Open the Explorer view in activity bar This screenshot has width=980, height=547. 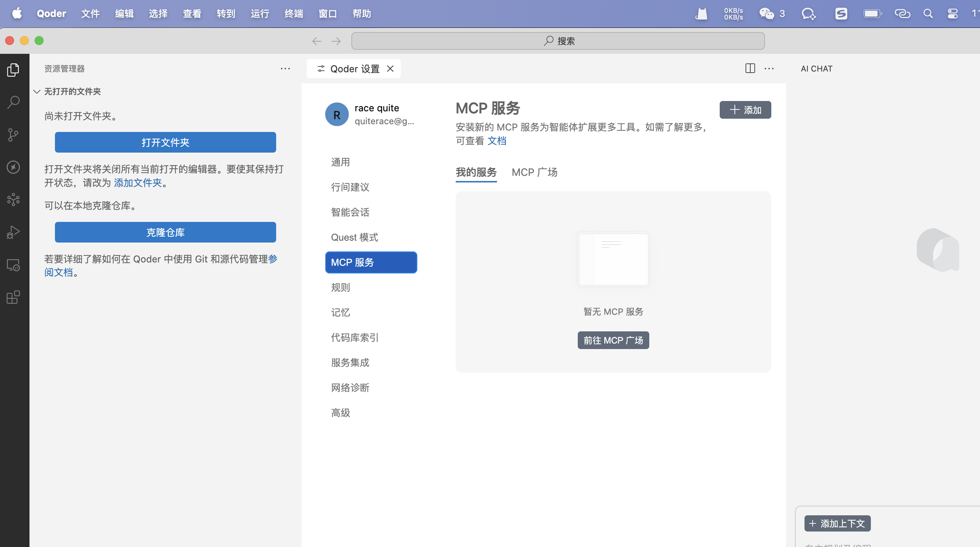coord(13,70)
